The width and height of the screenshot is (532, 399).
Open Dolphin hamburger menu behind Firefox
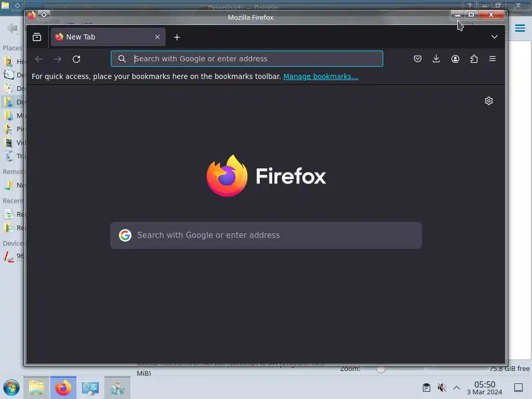pyautogui.click(x=520, y=28)
